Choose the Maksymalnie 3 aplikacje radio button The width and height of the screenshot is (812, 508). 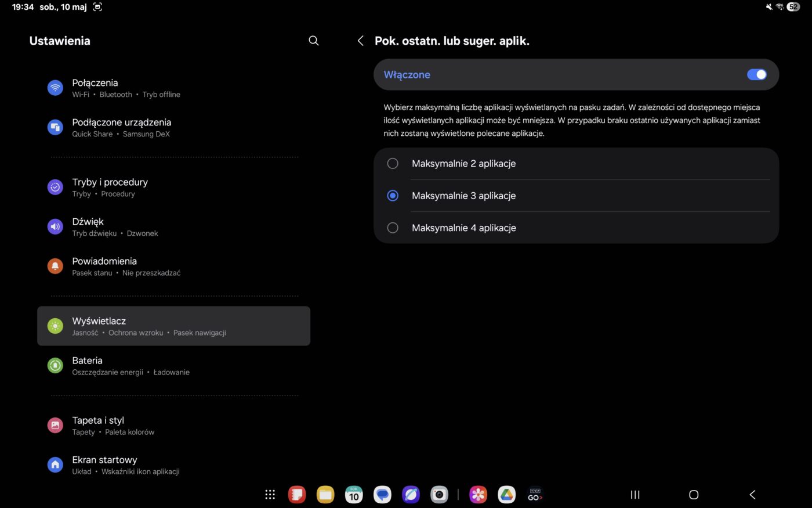(393, 196)
